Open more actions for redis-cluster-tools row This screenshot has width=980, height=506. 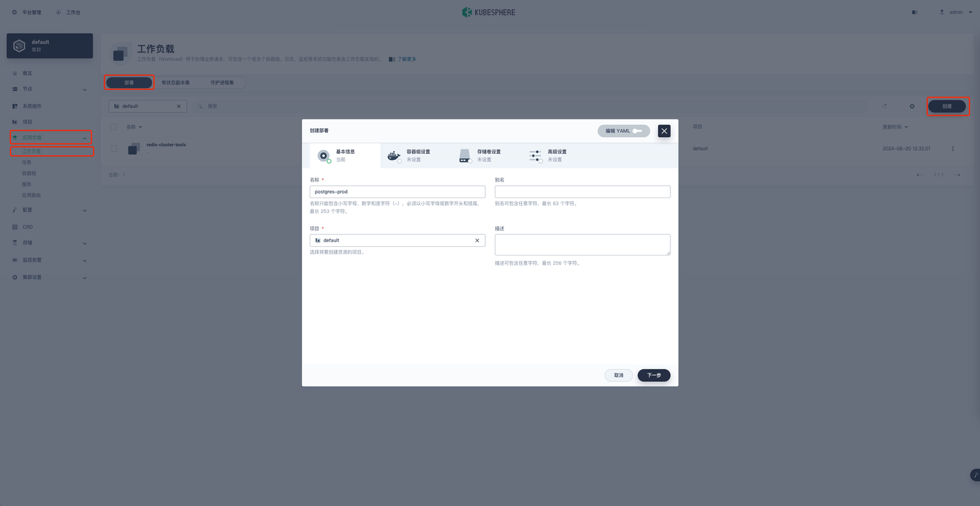(953, 149)
